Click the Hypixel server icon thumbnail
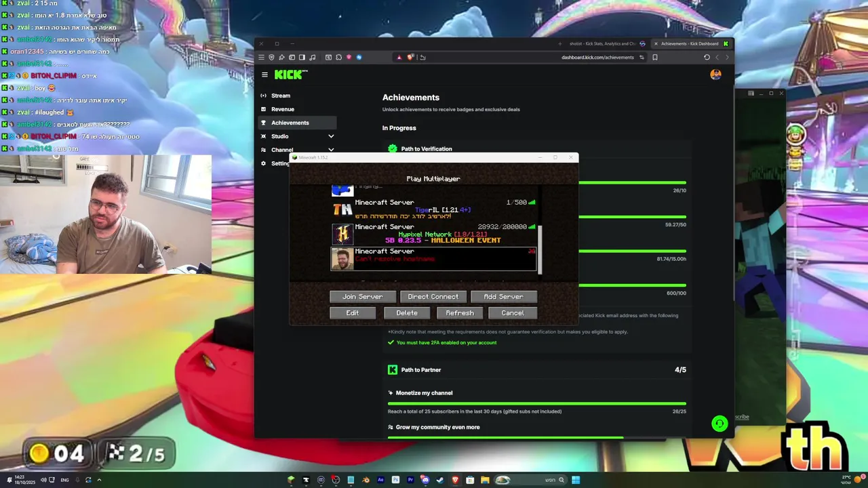868x488 pixels. click(x=342, y=235)
